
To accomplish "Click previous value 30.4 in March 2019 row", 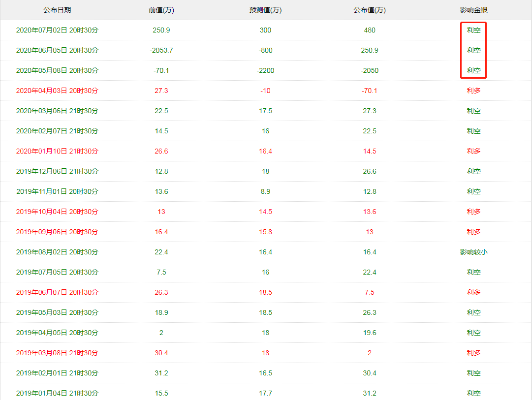I will point(161,353).
